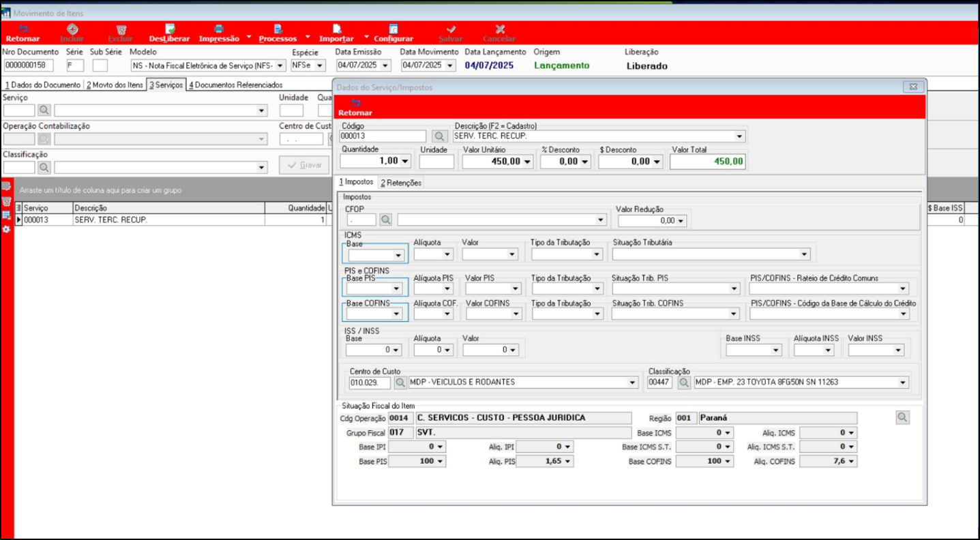Click the Valor Total 450,00 field
Image resolution: width=980 pixels, height=540 pixels.
(x=708, y=162)
